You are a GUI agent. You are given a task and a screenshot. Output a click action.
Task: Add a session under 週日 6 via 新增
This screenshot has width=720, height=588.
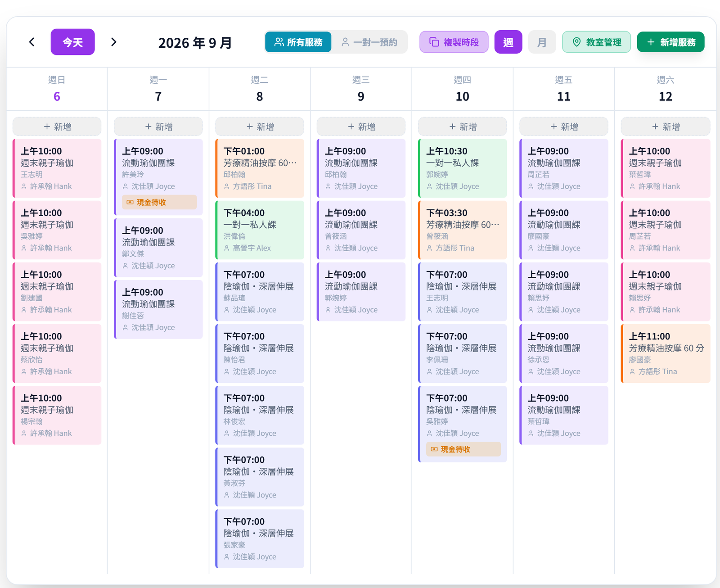[x=57, y=127]
